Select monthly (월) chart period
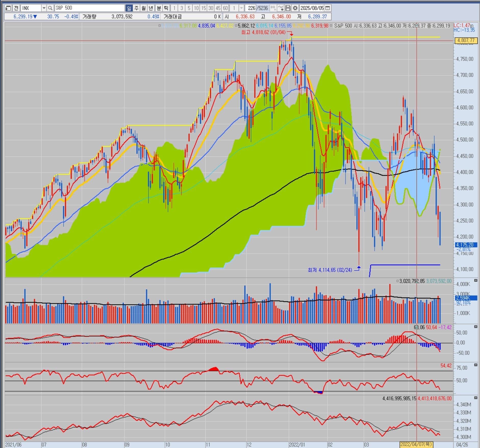This screenshot has width=480, height=448. (144, 8)
